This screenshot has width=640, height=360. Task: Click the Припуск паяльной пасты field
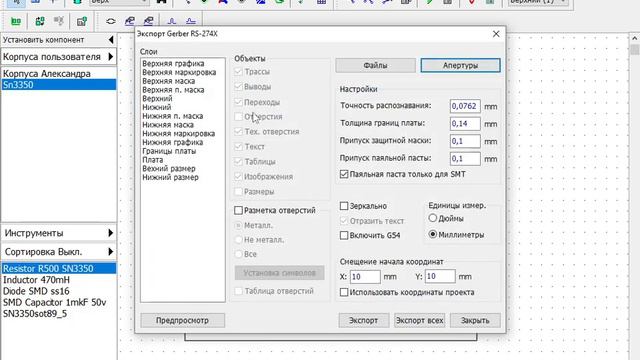point(465,159)
